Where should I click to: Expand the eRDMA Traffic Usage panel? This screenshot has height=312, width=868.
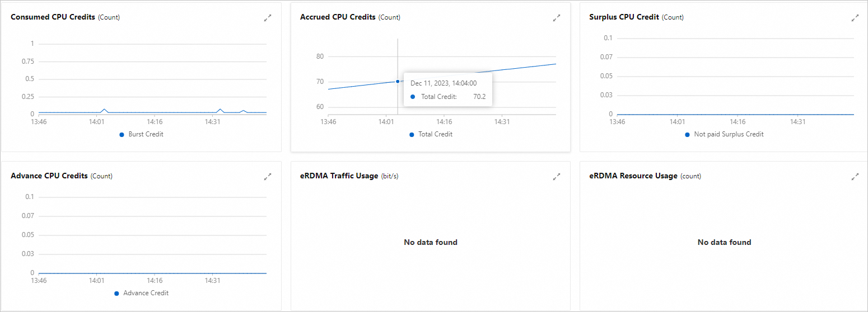click(x=557, y=177)
